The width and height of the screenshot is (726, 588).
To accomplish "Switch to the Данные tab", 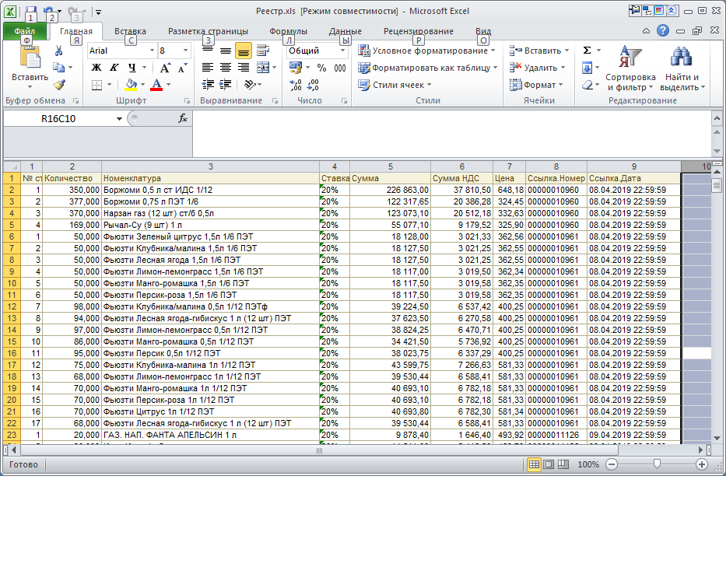I will coord(345,31).
